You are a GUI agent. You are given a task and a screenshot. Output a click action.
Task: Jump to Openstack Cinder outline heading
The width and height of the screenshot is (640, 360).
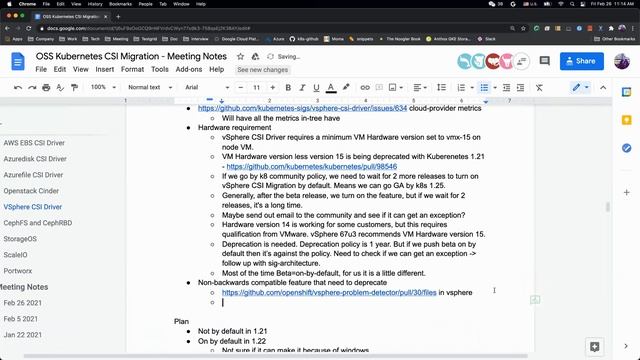click(x=31, y=191)
